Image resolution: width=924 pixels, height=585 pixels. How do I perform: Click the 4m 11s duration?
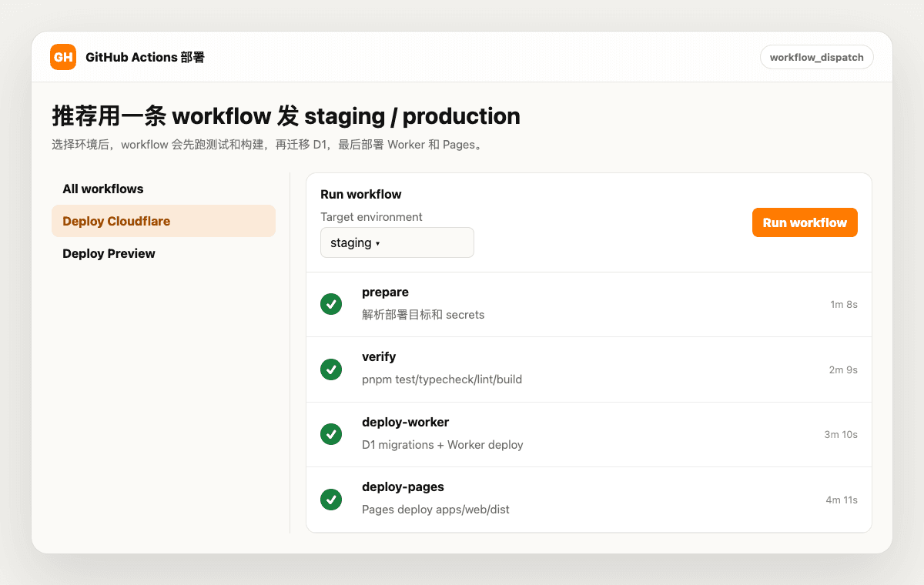[x=842, y=500]
